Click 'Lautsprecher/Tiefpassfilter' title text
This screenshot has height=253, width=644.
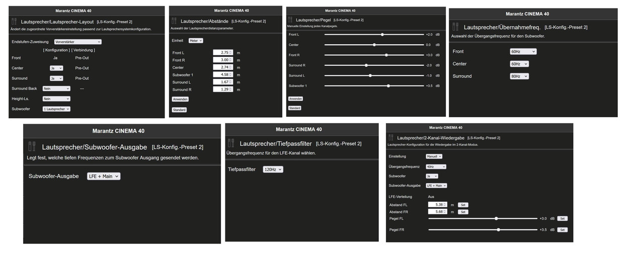pos(276,143)
